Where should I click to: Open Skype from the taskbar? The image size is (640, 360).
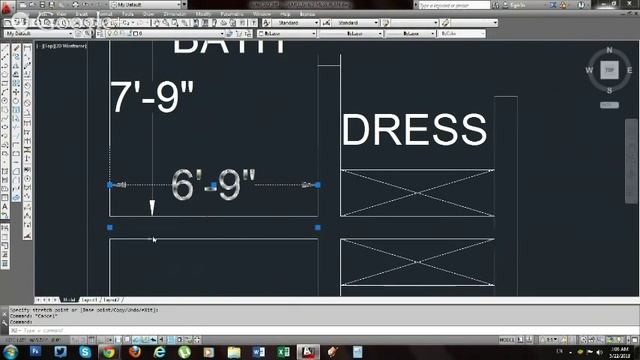(85, 352)
